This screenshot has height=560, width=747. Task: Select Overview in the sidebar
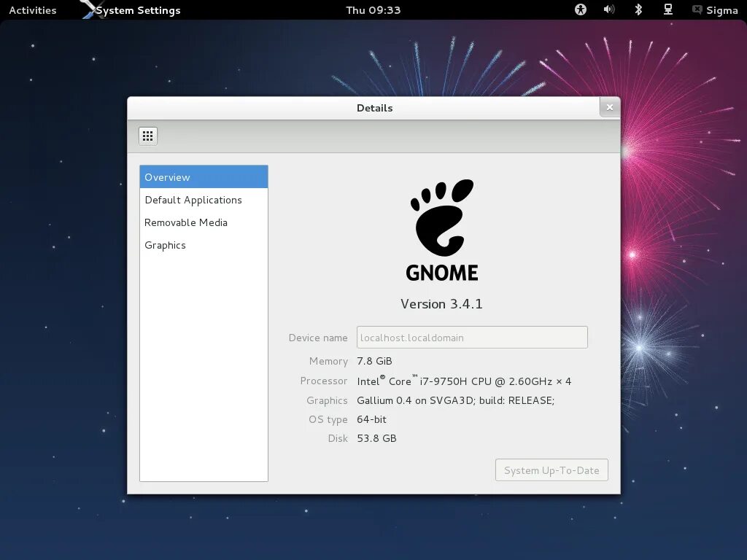(204, 177)
